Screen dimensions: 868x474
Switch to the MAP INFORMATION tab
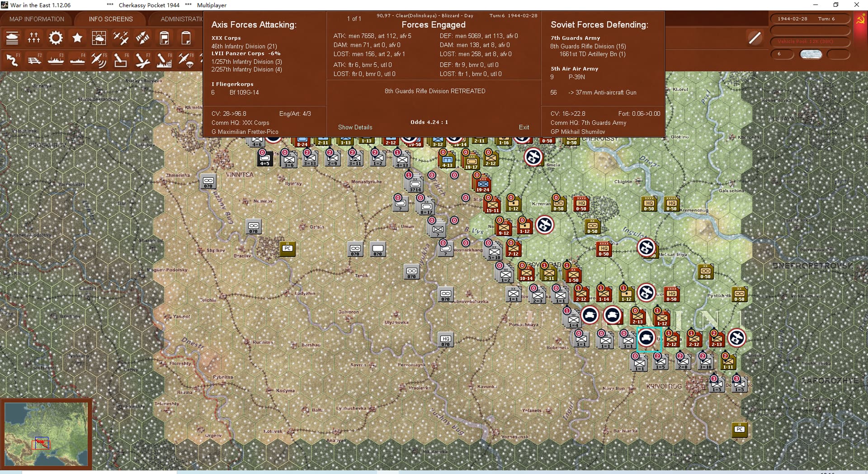point(37,19)
